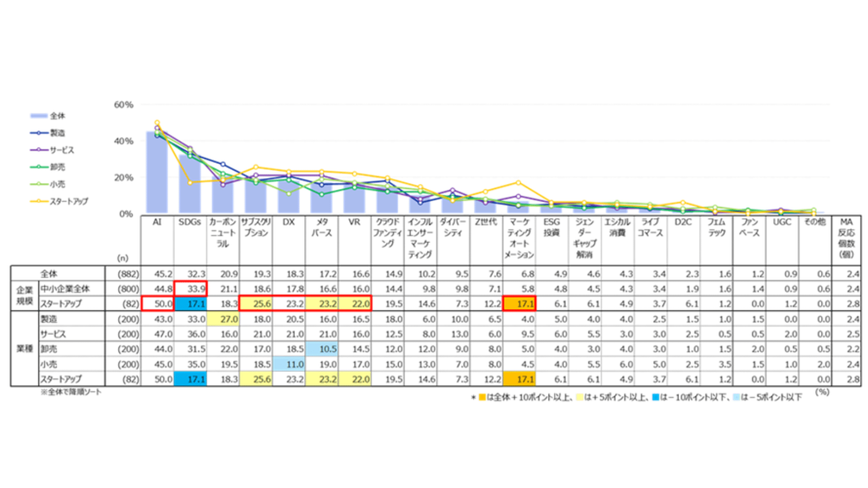This screenshot has width=868, height=488.
Task: Click the orange +10ポイント以上 footnote square
Action: click(x=482, y=397)
